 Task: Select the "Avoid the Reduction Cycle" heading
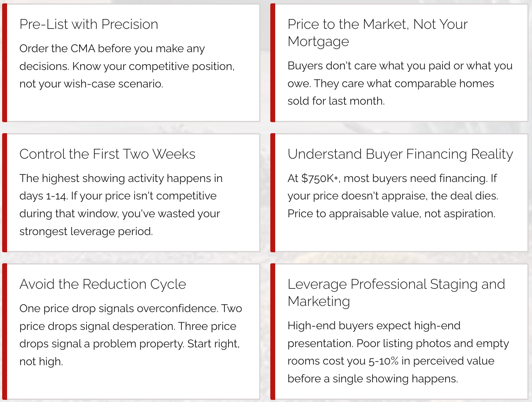pos(103,284)
